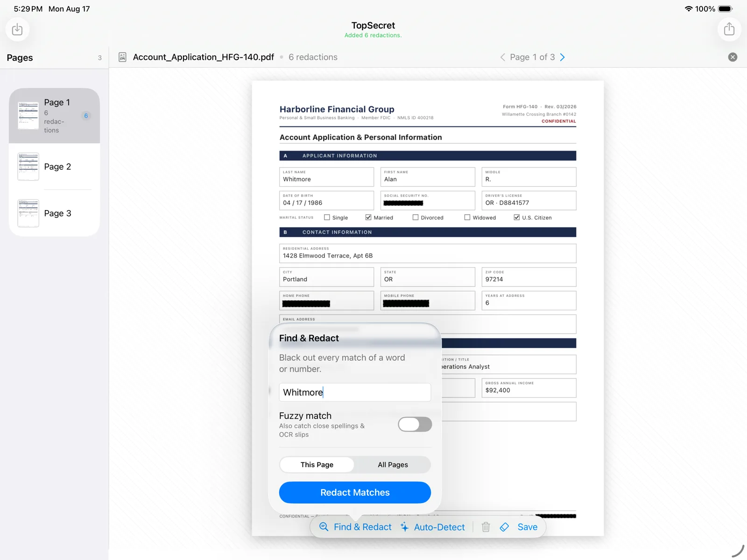Click the Home Phone redaction bar
Screen dimensions: 747x560
point(306,303)
